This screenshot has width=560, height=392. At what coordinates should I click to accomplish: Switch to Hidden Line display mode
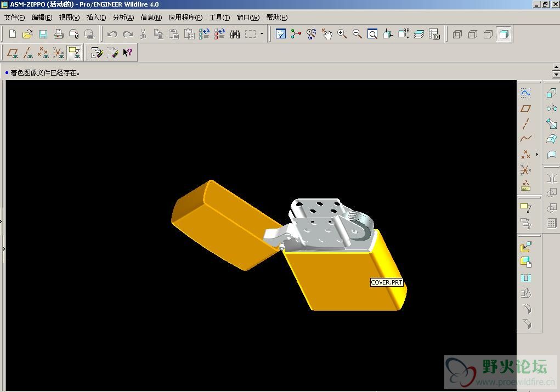(x=473, y=34)
